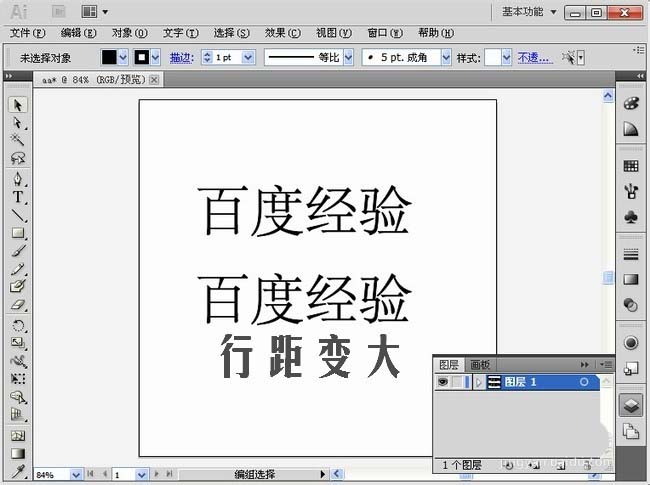This screenshot has width=650, height=485.
Task: Open the fill color dropdown arrow
Action: coord(123,57)
